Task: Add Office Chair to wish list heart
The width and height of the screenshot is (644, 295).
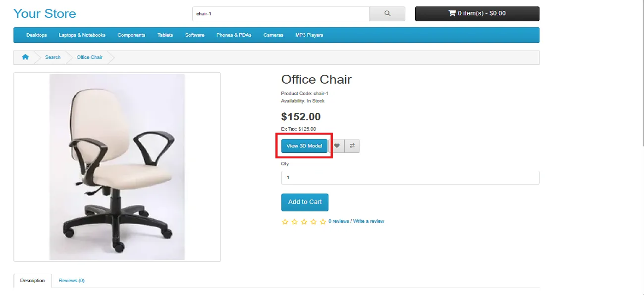Action: point(337,146)
